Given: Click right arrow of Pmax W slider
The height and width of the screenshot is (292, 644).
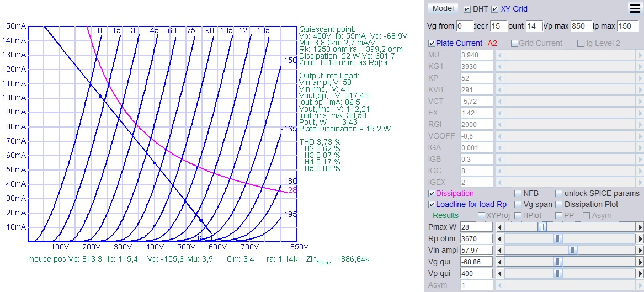Looking at the screenshot, I should [640, 227].
